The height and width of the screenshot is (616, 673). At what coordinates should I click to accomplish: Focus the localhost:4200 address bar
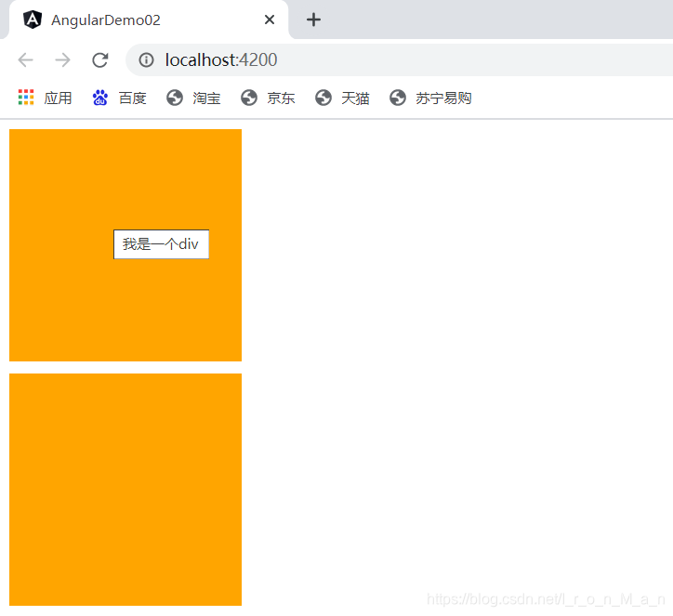[399, 60]
